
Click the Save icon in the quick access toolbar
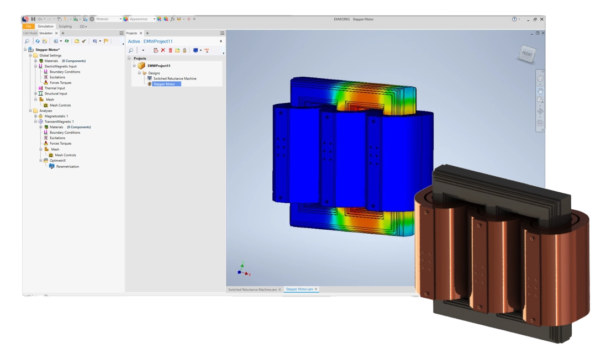33,19
